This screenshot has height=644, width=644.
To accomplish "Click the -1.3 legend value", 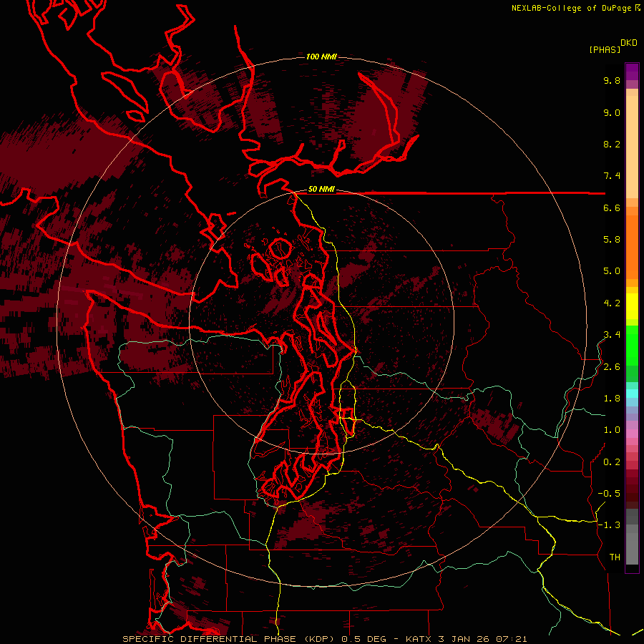I will [609, 525].
